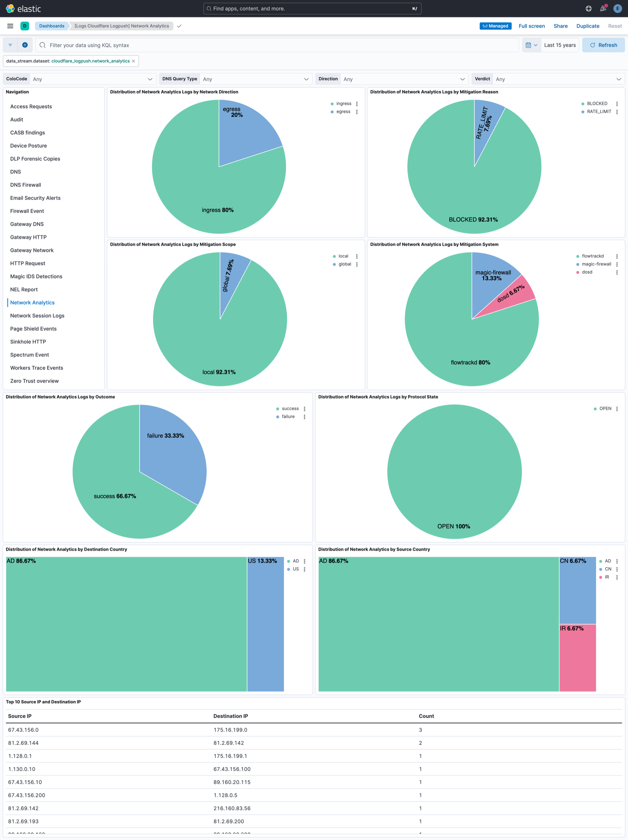Focus the KQL filter input

pyautogui.click(x=277, y=45)
